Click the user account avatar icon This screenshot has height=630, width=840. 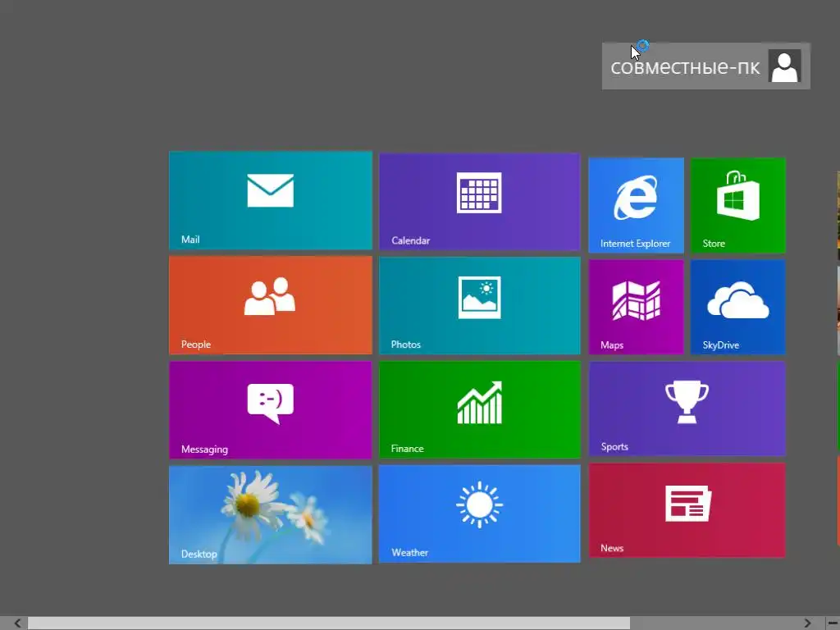coord(784,66)
